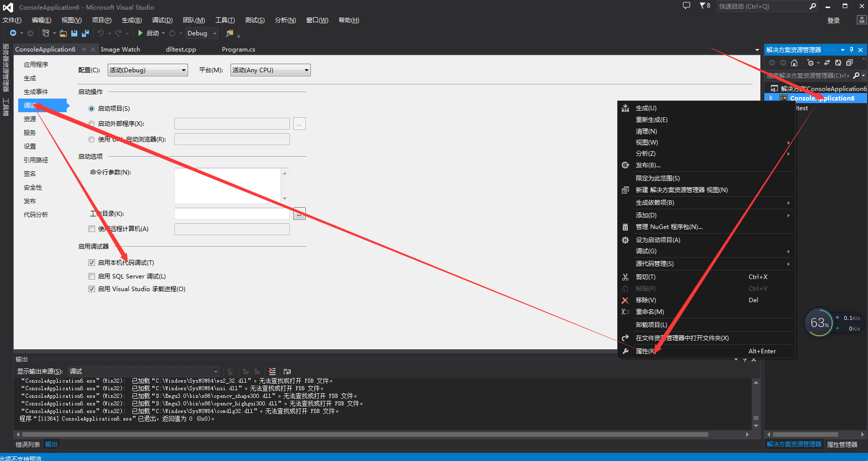The image size is (868, 461).
Task: Pin the Solution Explorer panel
Action: (x=851, y=50)
